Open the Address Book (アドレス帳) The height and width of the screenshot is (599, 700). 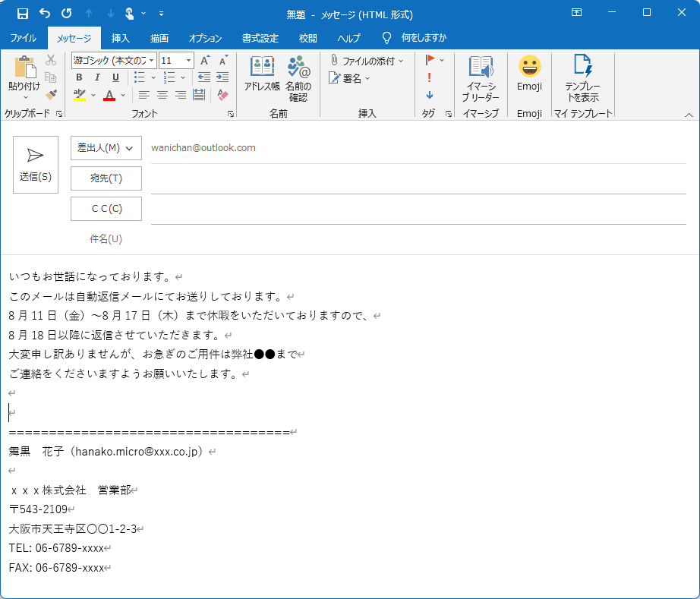[x=262, y=74]
